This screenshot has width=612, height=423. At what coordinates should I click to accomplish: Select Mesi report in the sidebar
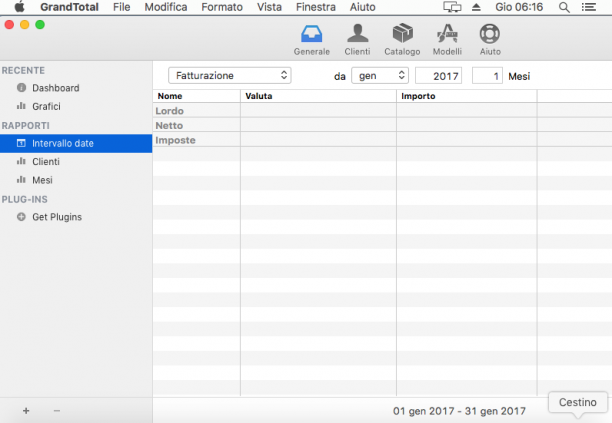[76, 180]
